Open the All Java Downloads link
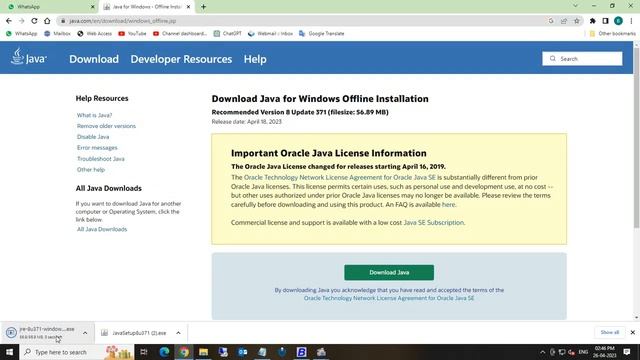The image size is (640, 360). pos(102,229)
